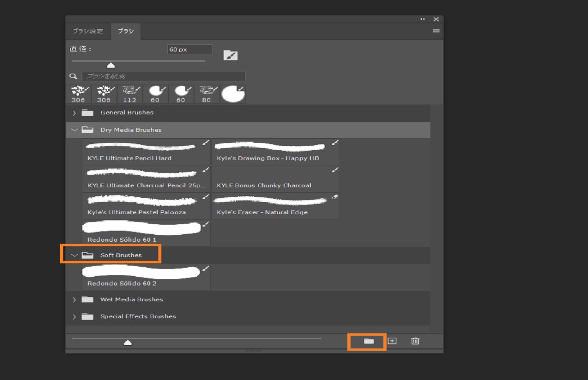Collapse the panel using the double-arrow icon
The height and width of the screenshot is (380, 588).
coord(422,19)
